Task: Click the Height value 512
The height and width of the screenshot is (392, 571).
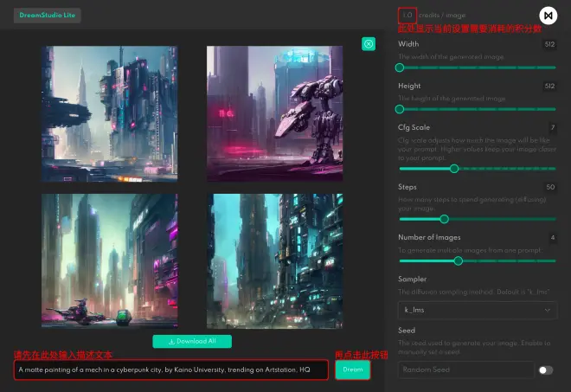Action: click(x=549, y=86)
